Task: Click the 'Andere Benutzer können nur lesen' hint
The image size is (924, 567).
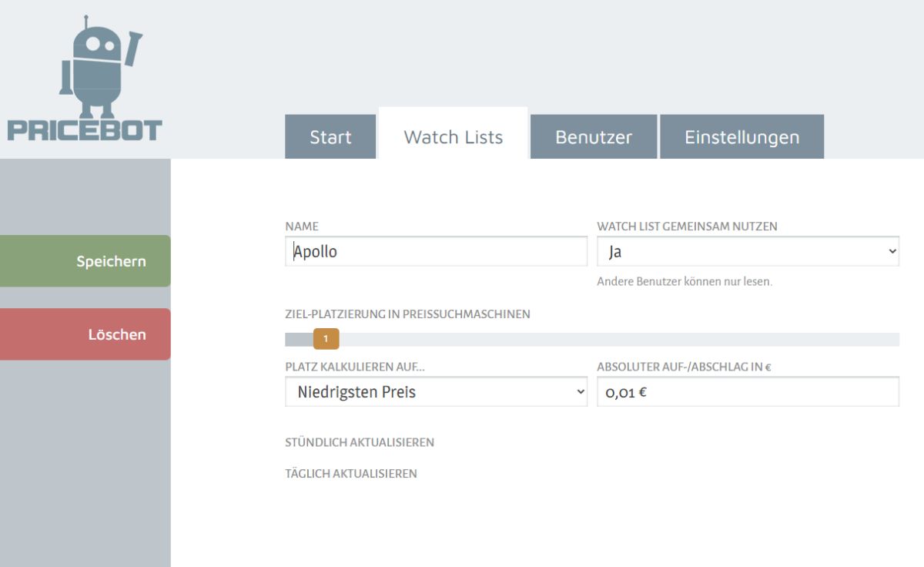Action: (684, 282)
